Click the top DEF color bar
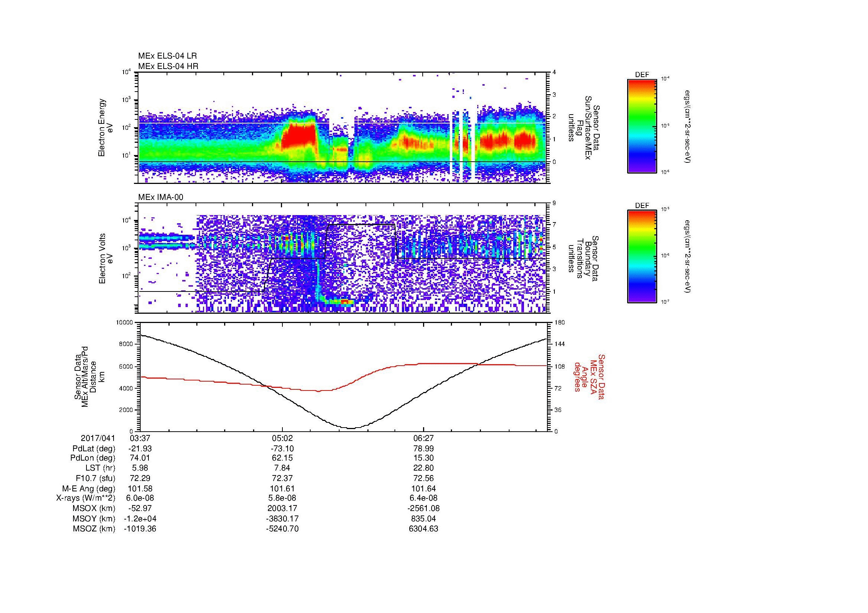868x613 pixels. pyautogui.click(x=642, y=126)
